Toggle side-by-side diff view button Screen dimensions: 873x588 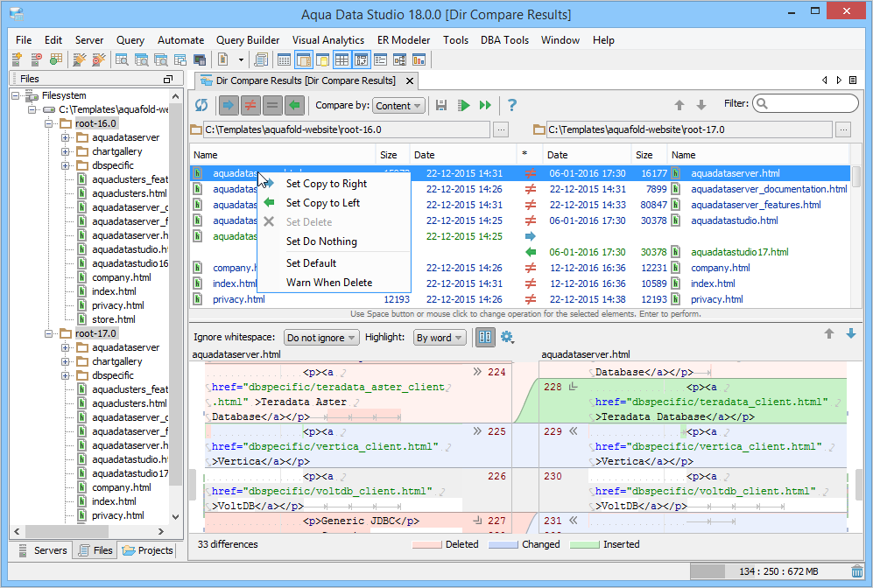tap(485, 337)
